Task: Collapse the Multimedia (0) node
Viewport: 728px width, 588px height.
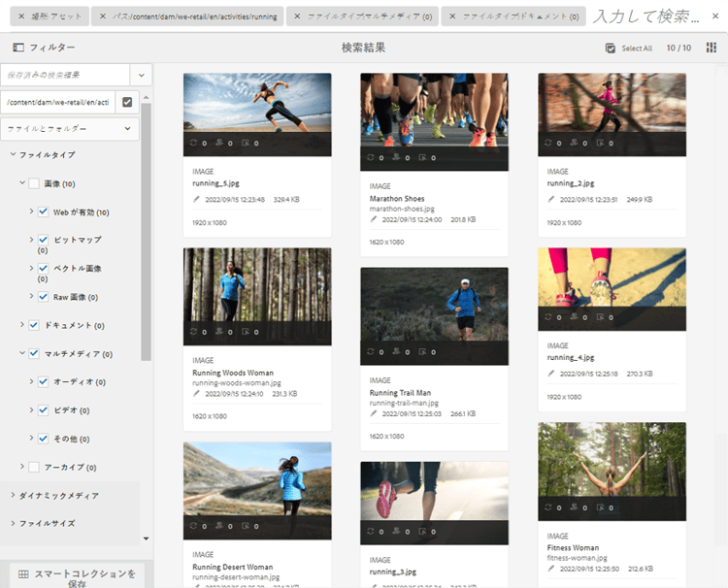Action: (21, 353)
